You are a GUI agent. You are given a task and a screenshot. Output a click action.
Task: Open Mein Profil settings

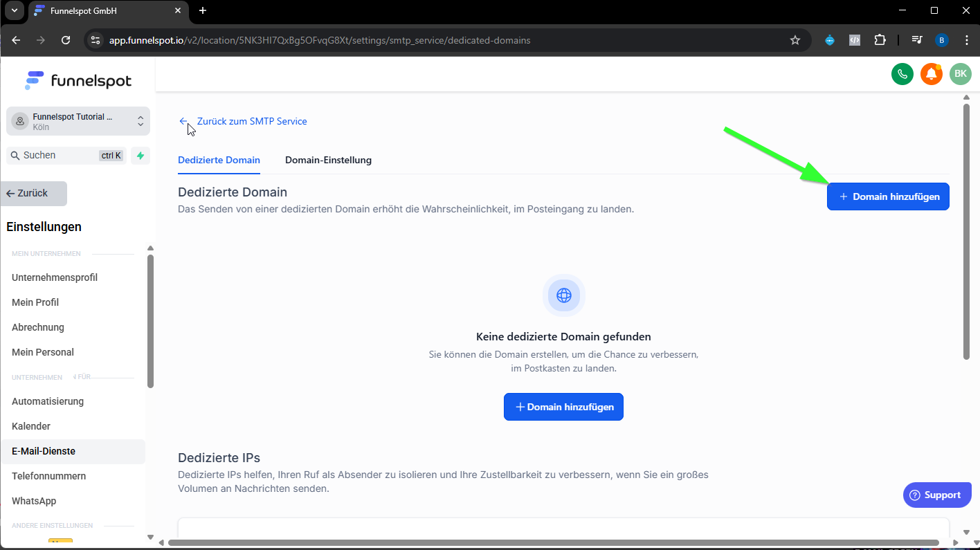pos(35,302)
